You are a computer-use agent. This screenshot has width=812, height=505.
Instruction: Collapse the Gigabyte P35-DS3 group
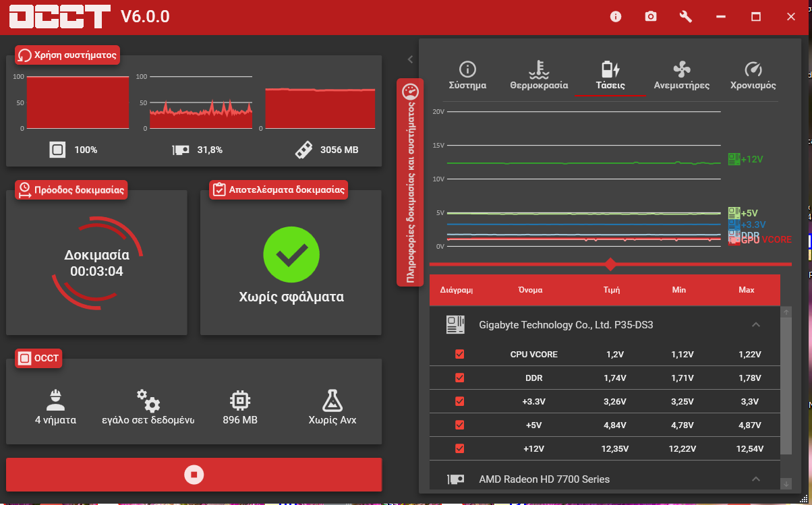click(755, 325)
